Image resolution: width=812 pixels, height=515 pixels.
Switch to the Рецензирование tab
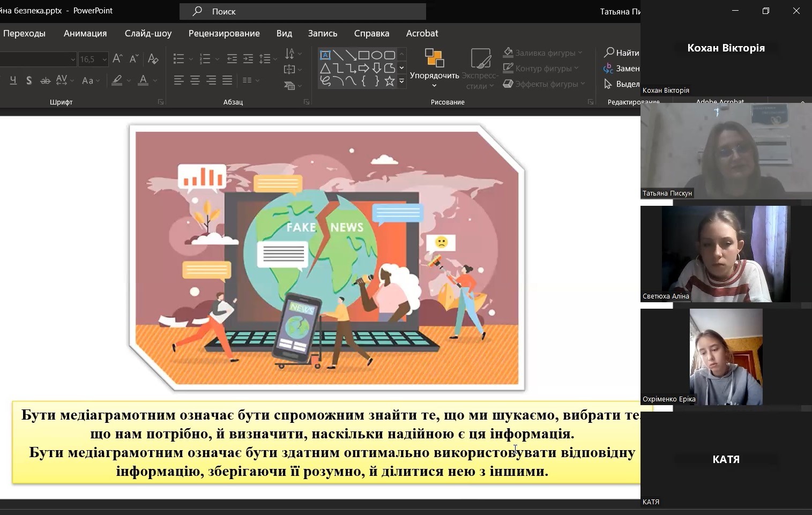tap(224, 33)
